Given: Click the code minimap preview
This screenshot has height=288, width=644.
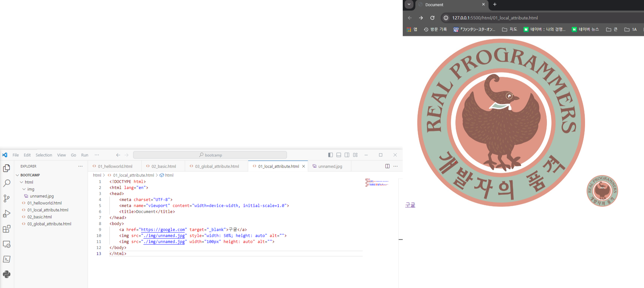Looking at the screenshot, I should click(377, 183).
